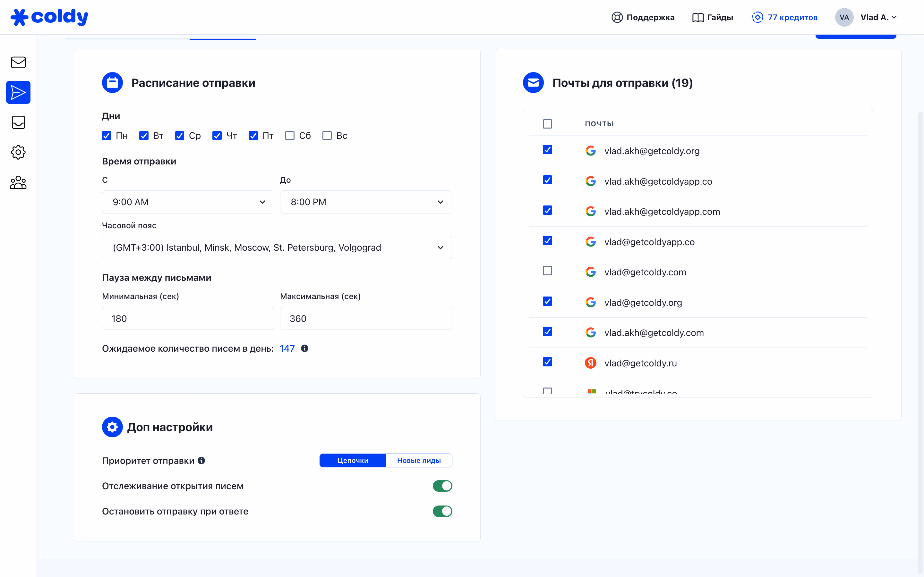Click the coldy logo
Screen dimensions: 924x577
pos(50,17)
